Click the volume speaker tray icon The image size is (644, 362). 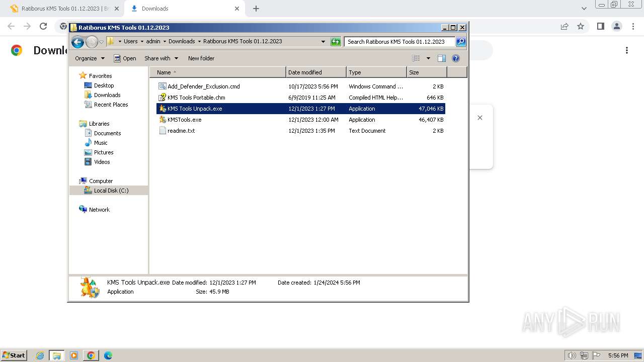[x=572, y=355]
